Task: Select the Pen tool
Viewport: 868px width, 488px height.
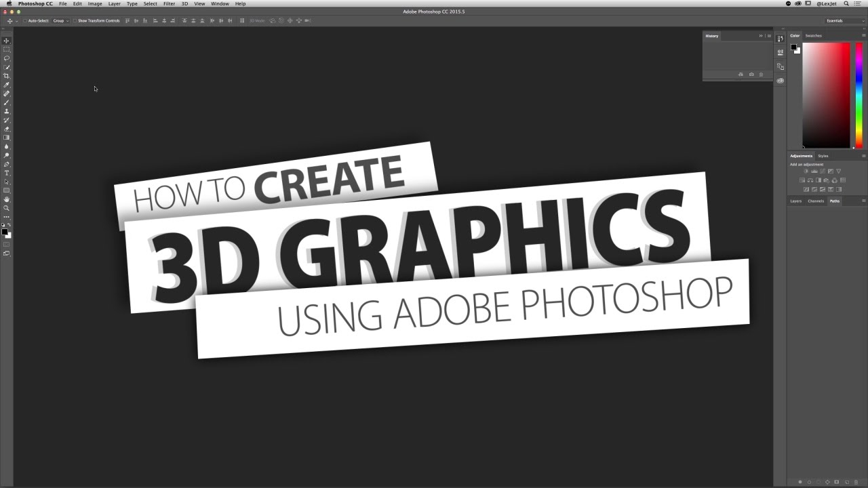Action: click(7, 164)
